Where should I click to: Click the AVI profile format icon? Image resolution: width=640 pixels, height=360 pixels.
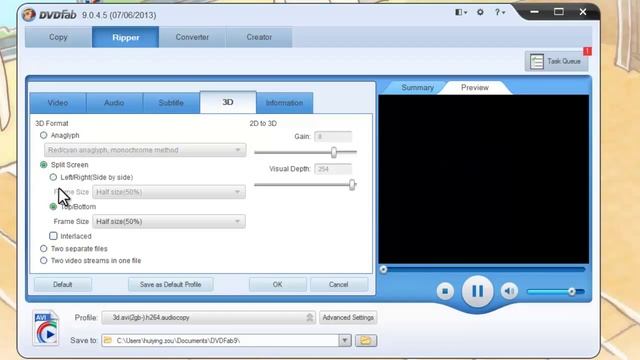pos(46,329)
